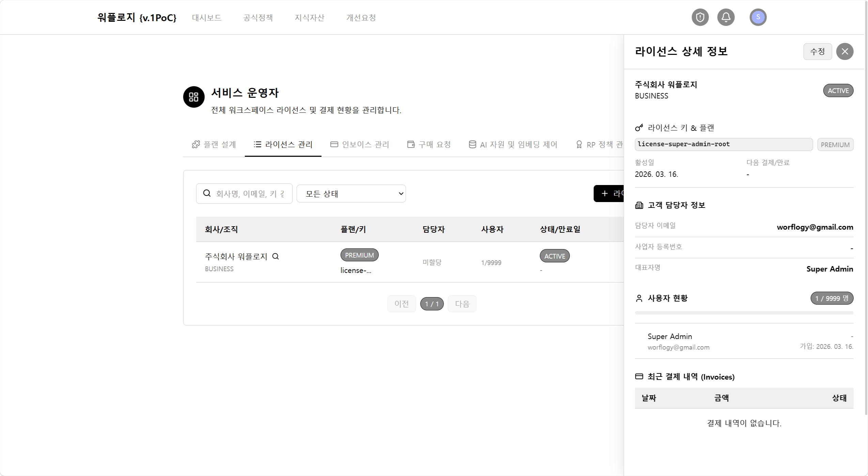Screen dimensions: 868x476
Task: Open the RP 정책 tab
Action: click(x=599, y=144)
